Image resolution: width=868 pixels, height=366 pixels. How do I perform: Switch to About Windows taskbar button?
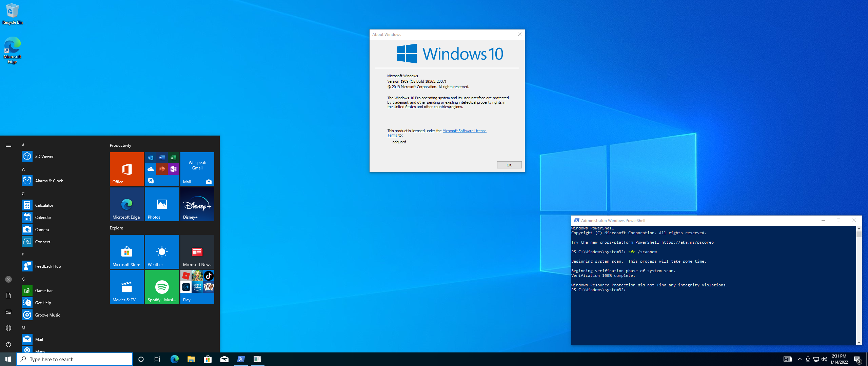258,359
